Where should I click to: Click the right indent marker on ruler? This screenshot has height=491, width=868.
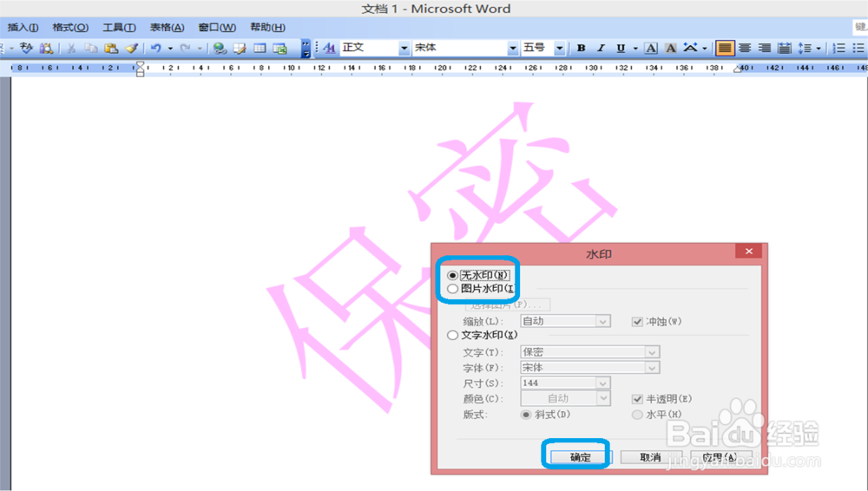point(737,69)
